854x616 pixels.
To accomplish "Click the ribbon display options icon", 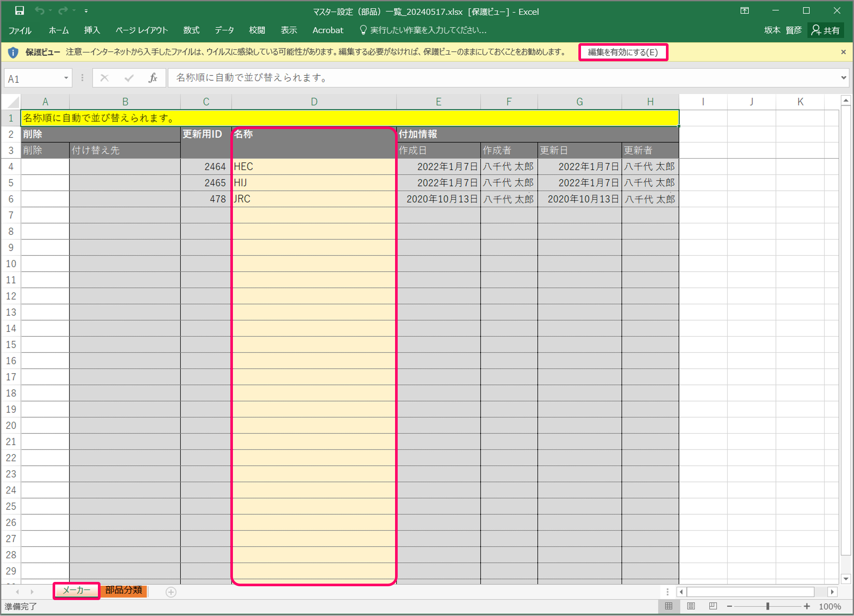I will [744, 11].
